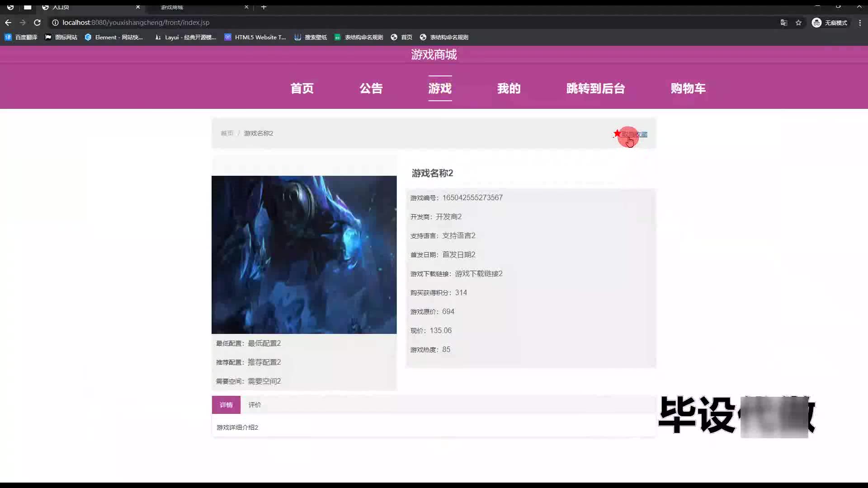Click the 游戏热度 85 text
The image size is (868, 488).
[x=430, y=349]
